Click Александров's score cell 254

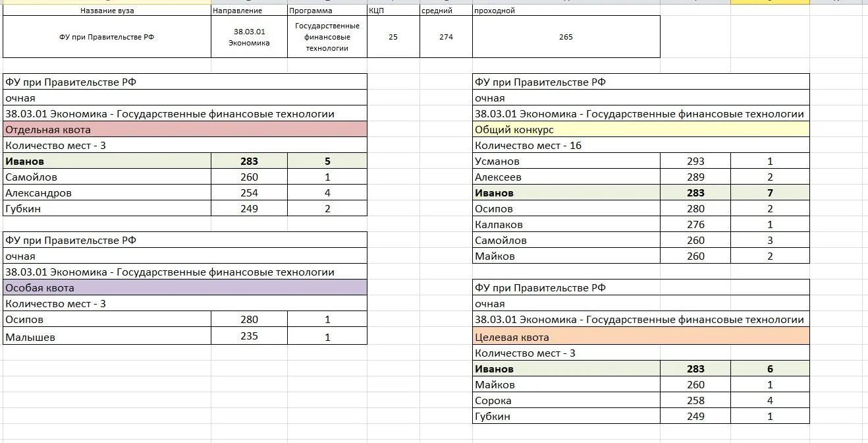point(249,193)
